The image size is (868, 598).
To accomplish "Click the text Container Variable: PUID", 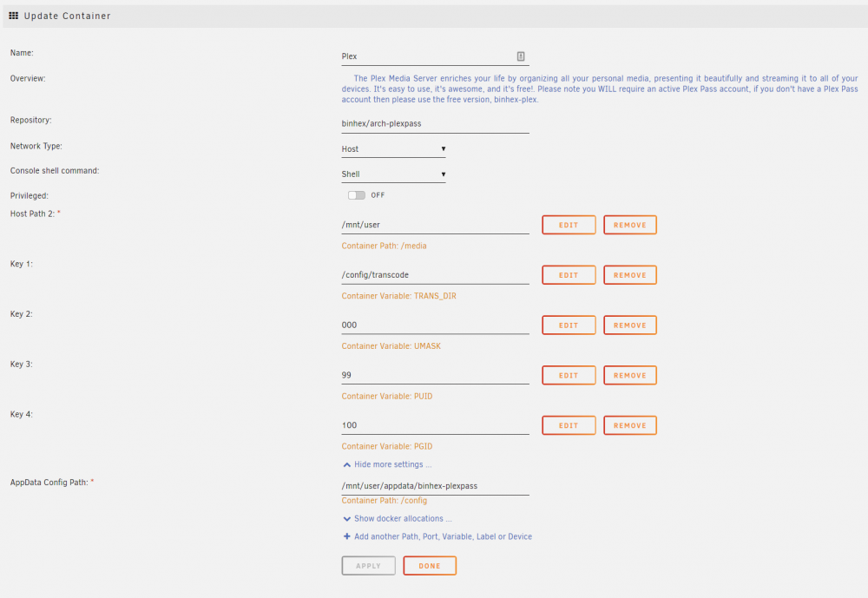I will (x=387, y=397).
